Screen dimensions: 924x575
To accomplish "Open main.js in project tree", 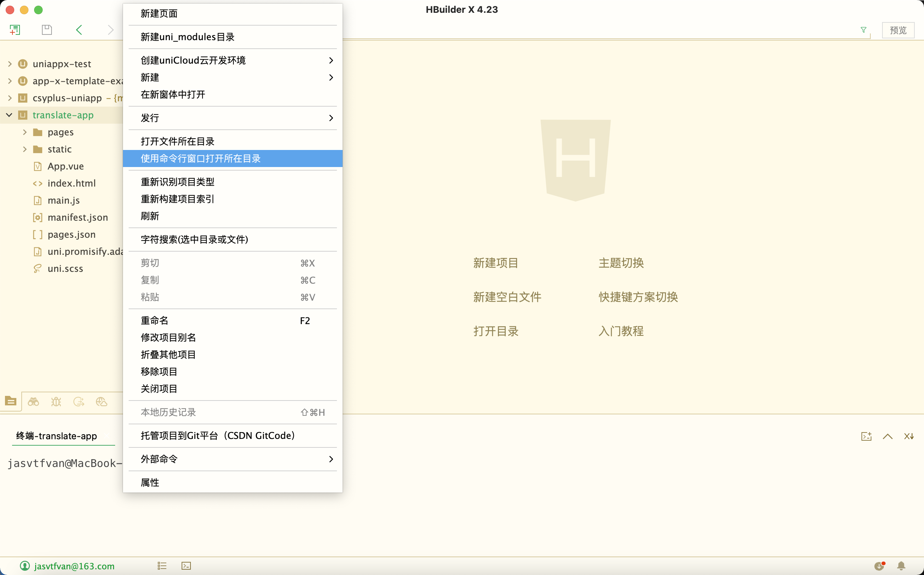I will click(64, 200).
